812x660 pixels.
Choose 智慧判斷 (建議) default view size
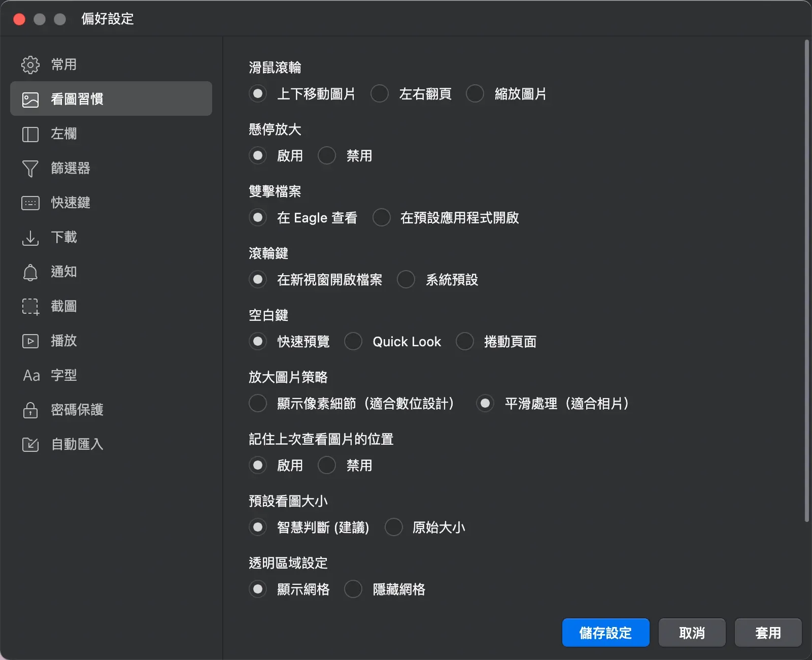258,527
